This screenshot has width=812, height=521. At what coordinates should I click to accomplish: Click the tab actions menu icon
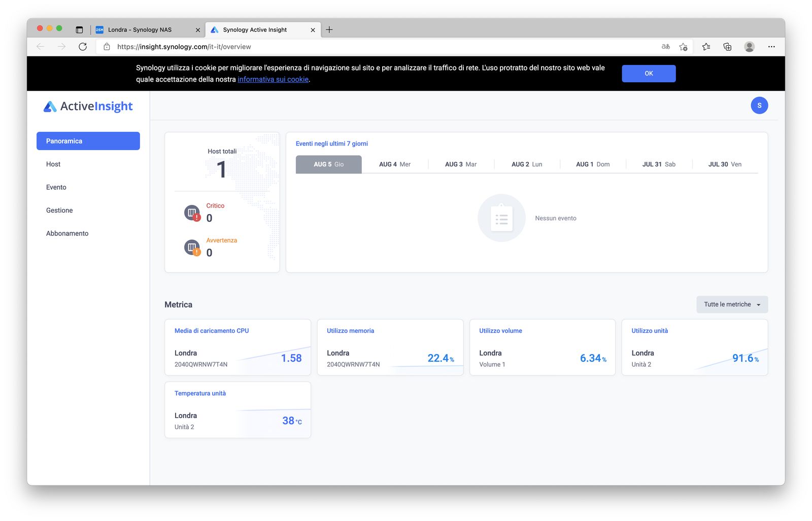[x=79, y=29]
